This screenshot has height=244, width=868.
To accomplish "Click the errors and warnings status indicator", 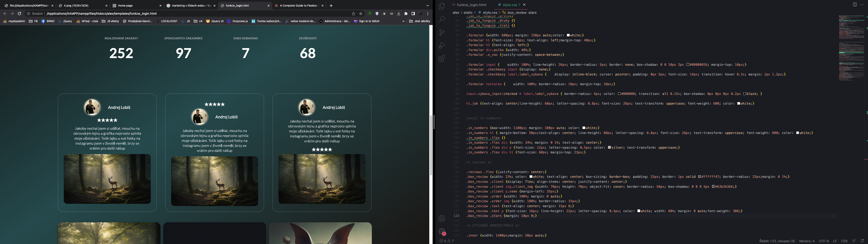I will tap(447, 241).
